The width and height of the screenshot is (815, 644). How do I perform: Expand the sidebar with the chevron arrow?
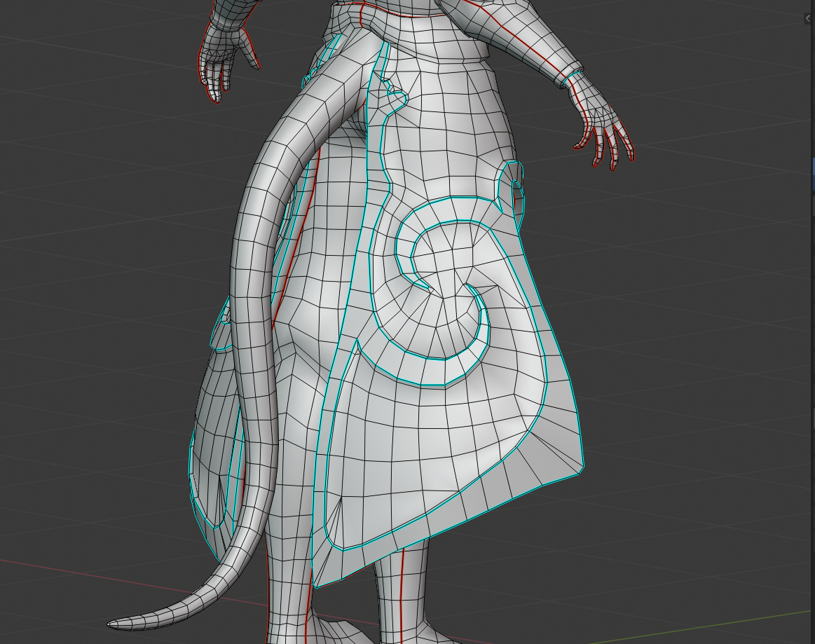pyautogui.click(x=808, y=18)
